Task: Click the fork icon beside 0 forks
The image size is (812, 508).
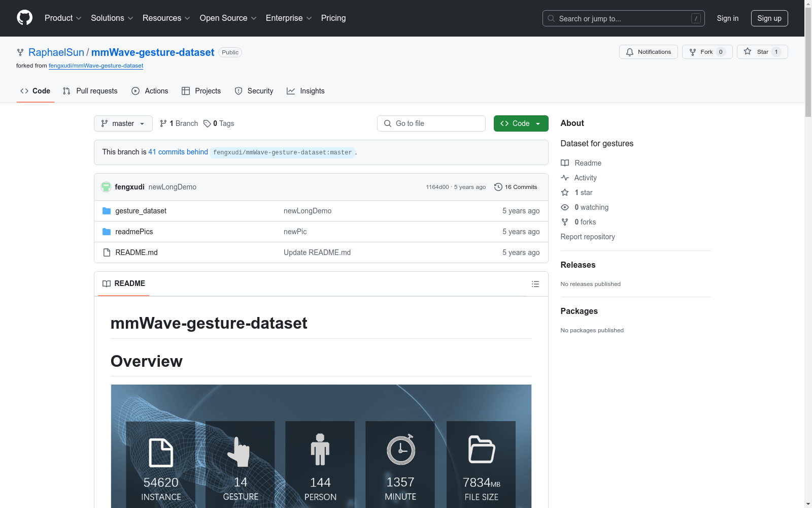Action: 565,222
